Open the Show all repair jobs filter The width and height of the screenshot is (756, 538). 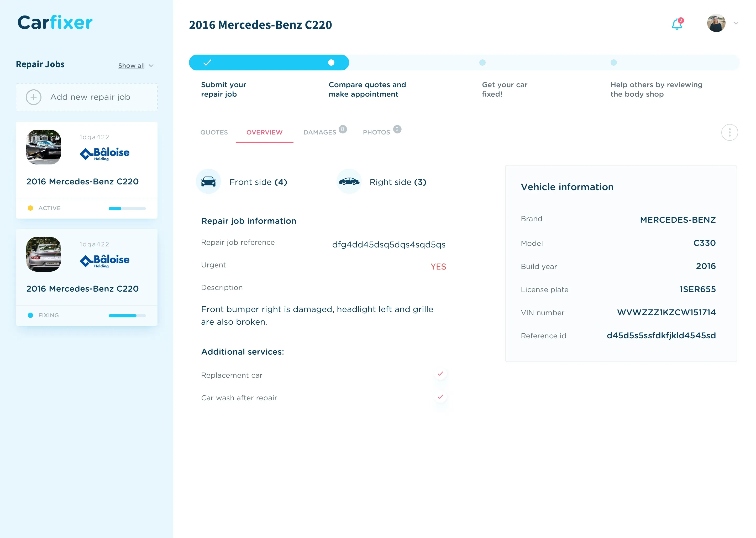point(132,66)
